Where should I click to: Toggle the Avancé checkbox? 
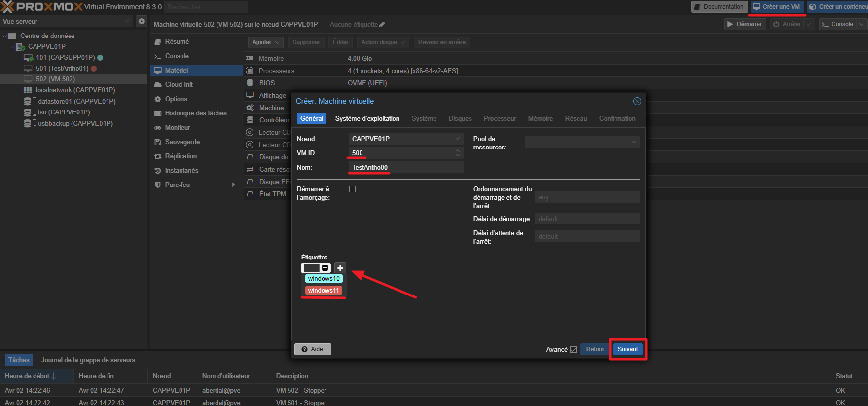tap(573, 349)
